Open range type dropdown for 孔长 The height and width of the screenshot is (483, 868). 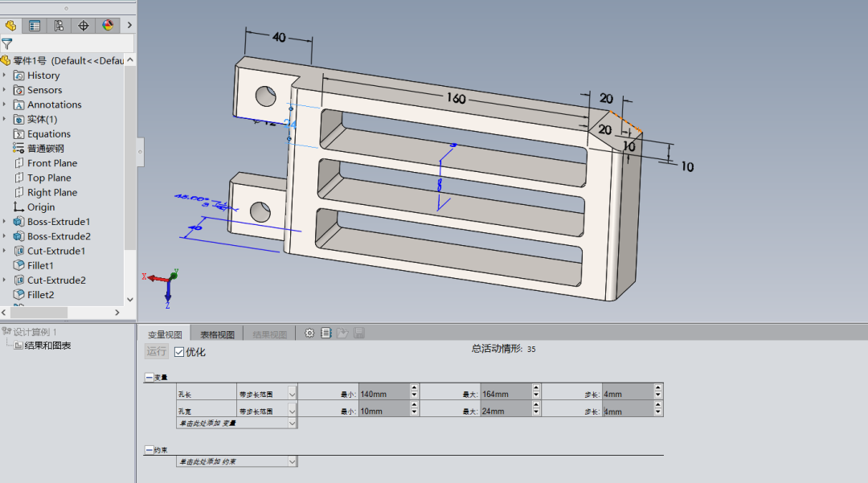click(x=292, y=394)
